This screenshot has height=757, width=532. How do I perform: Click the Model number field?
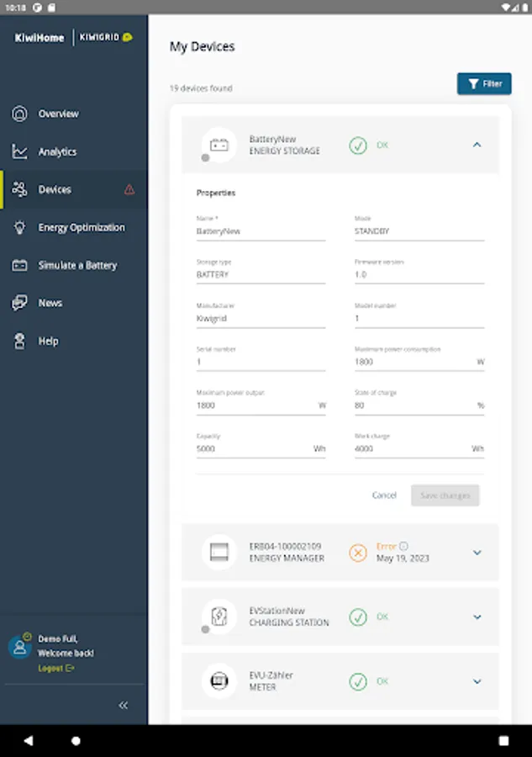tap(419, 315)
